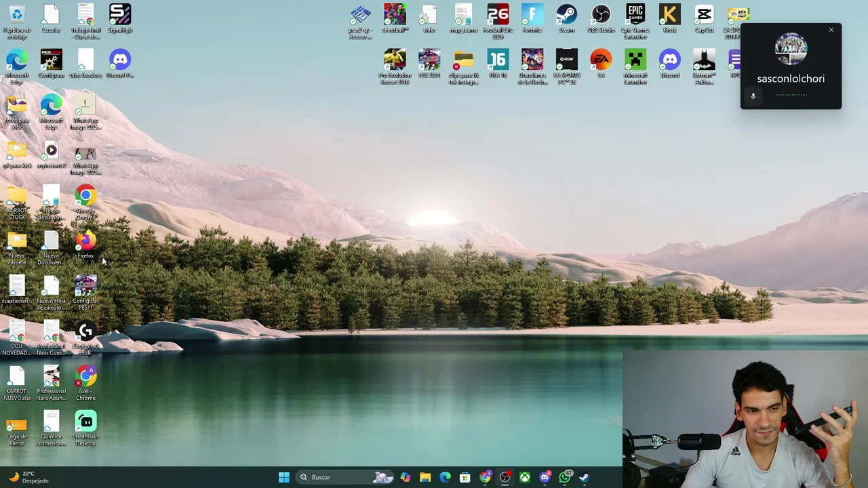Select the KARROT NUEVO.xlsx file
This screenshot has width=868, height=488.
pos(17,383)
